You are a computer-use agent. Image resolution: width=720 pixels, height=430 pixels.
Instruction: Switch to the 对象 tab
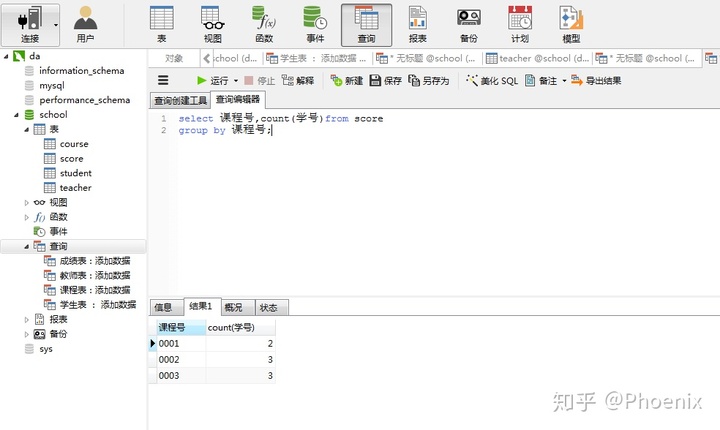pos(174,58)
